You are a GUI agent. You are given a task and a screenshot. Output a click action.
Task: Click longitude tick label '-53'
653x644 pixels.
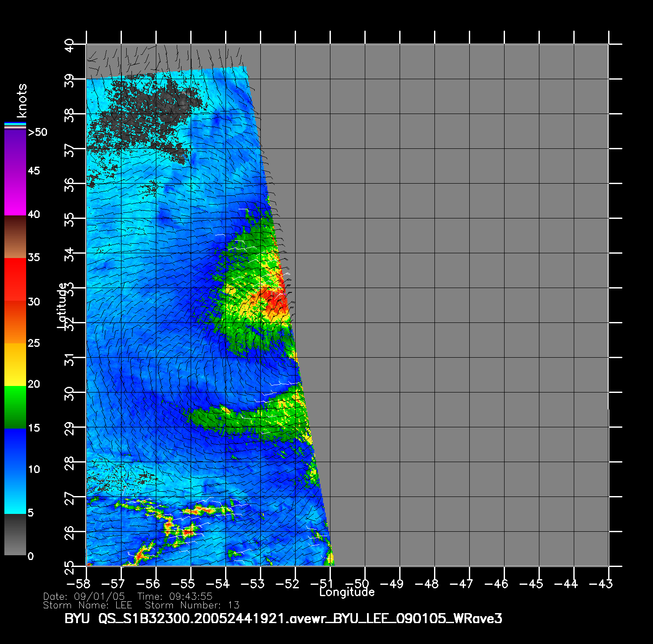(x=252, y=584)
